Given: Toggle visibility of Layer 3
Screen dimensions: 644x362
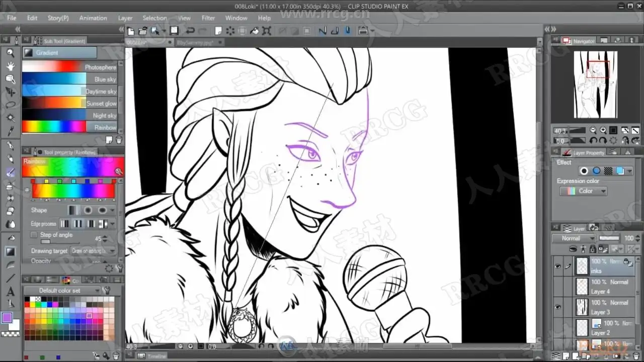Looking at the screenshot, I should 557,307.
